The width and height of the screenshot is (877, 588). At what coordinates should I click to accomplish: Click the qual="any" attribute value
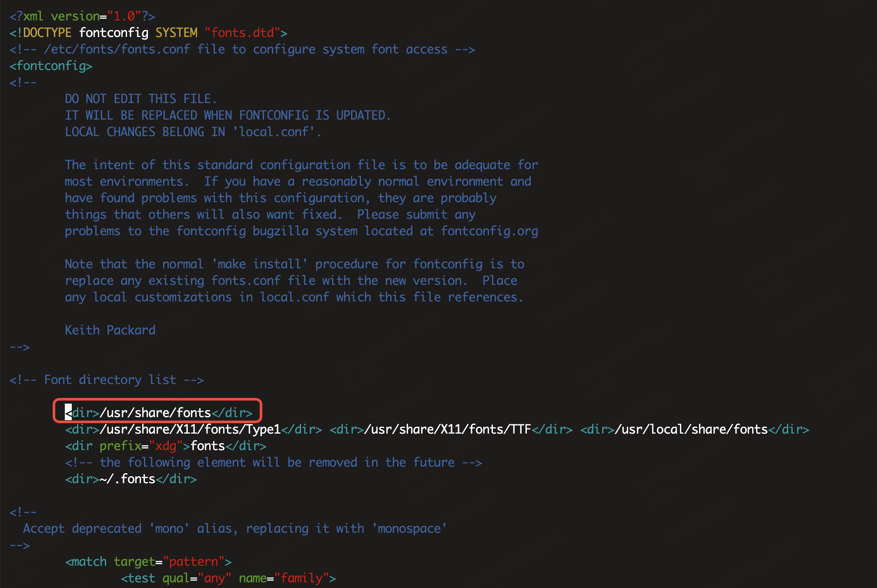pos(214,578)
